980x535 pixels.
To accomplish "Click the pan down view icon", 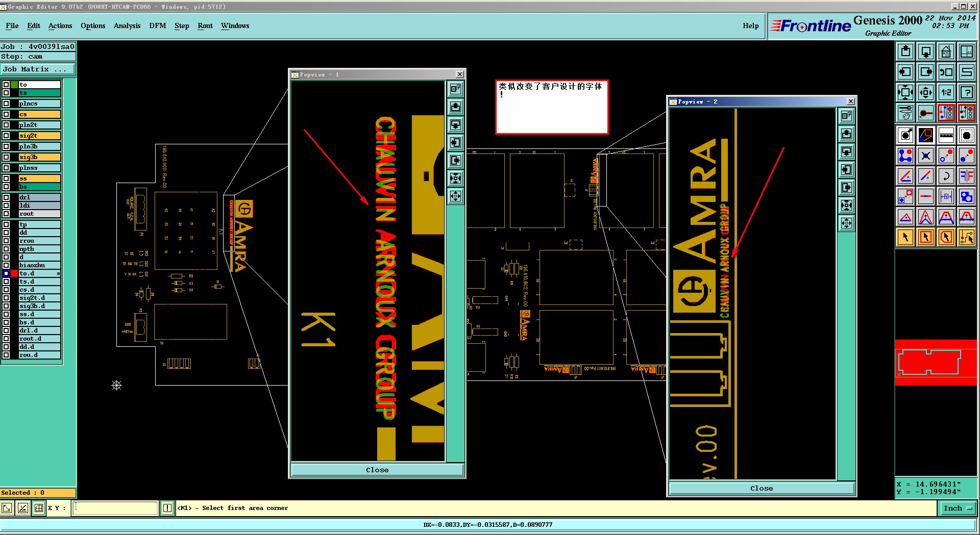I will pyautogui.click(x=926, y=52).
